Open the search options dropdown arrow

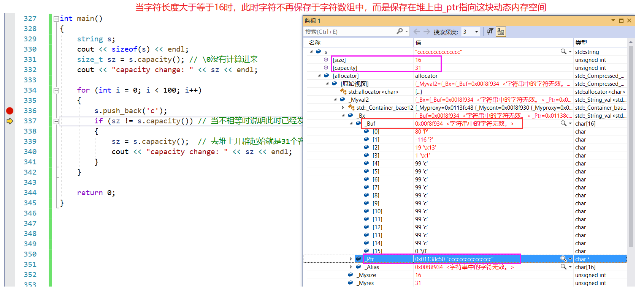[x=407, y=32]
